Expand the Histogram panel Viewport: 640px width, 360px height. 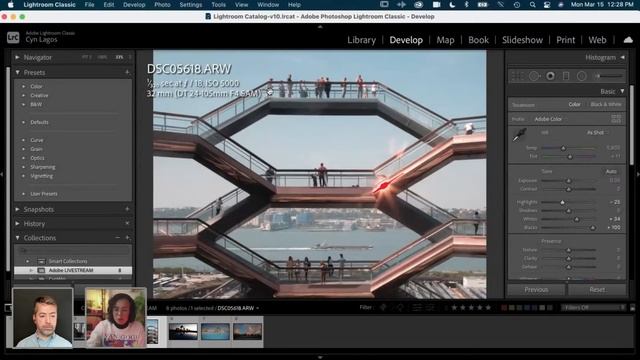tap(622, 58)
